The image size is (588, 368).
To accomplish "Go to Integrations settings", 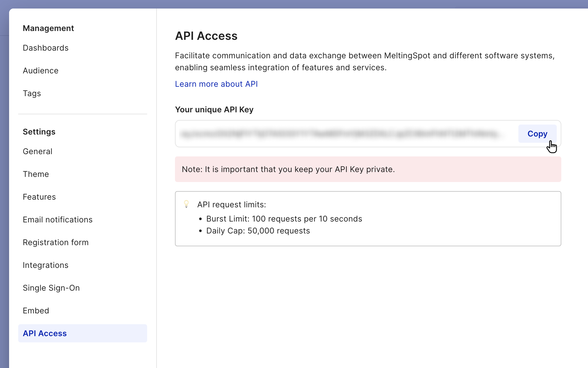I will [x=45, y=265].
